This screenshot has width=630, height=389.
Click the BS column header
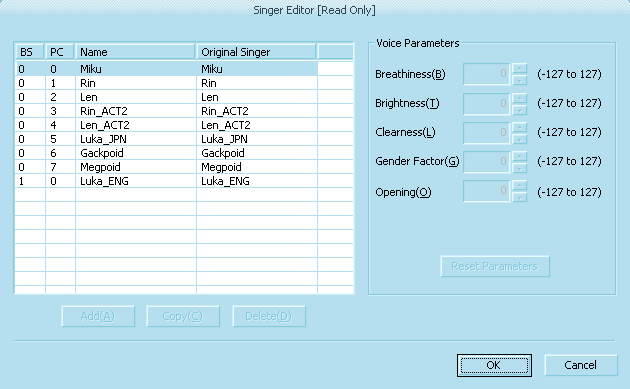point(30,52)
